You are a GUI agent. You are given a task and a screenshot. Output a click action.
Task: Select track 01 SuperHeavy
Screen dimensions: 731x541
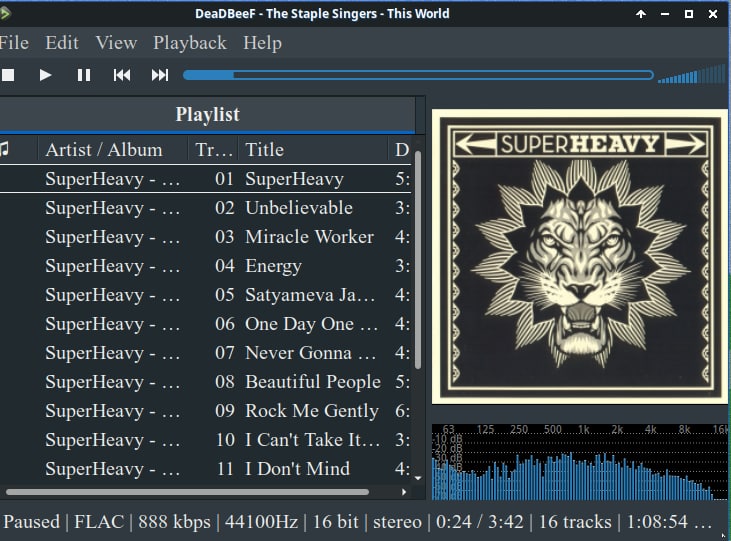click(x=206, y=179)
